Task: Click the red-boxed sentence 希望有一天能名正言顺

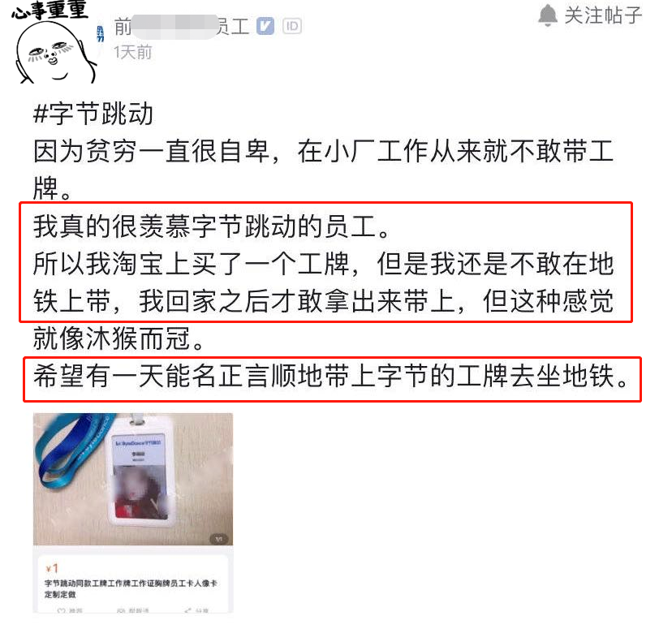Action: (x=332, y=377)
